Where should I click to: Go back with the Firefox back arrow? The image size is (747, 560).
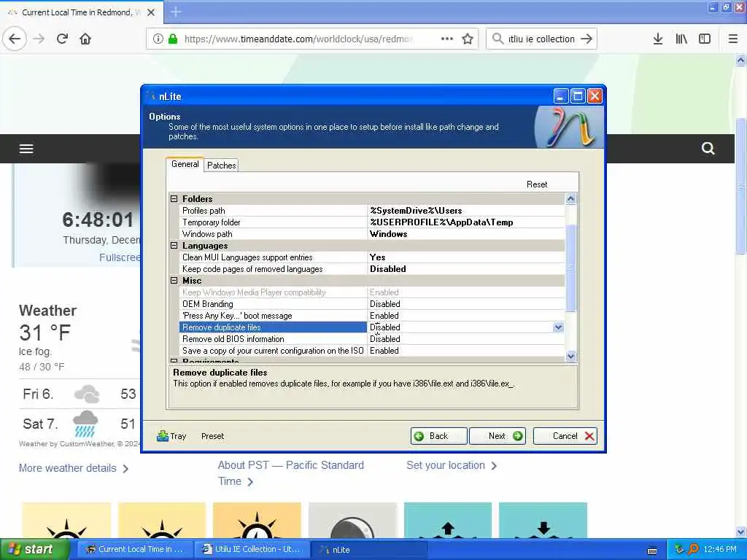click(x=15, y=39)
